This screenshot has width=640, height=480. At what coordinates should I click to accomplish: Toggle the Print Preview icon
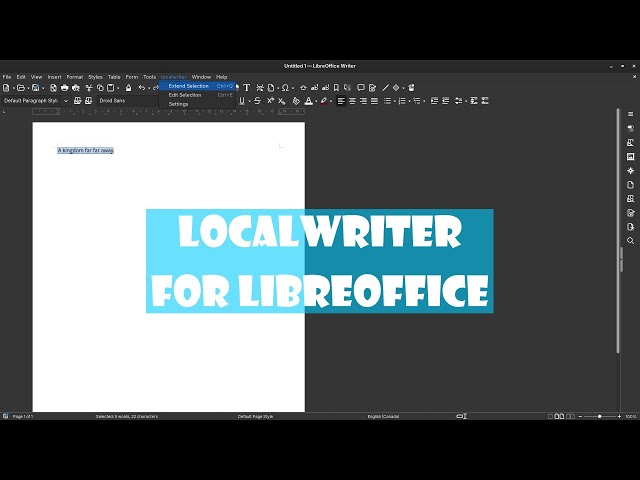[76, 88]
